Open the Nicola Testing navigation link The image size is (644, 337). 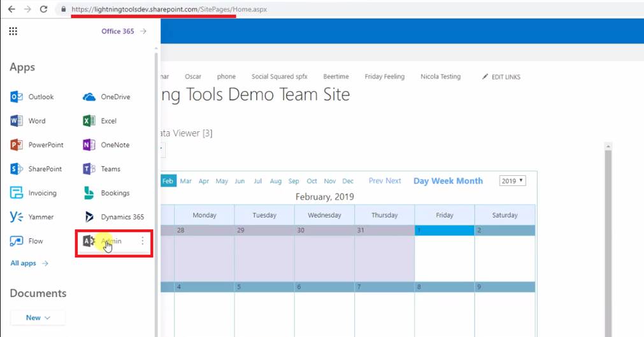coord(440,76)
